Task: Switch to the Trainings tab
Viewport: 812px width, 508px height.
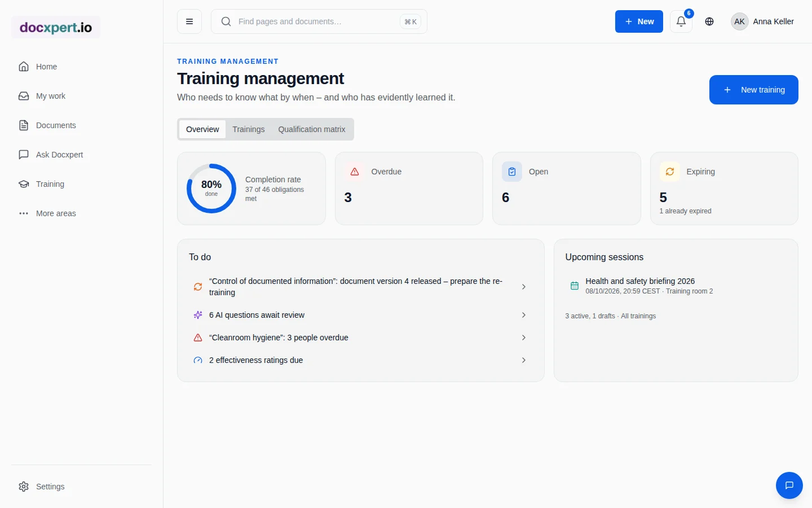Action: point(249,129)
